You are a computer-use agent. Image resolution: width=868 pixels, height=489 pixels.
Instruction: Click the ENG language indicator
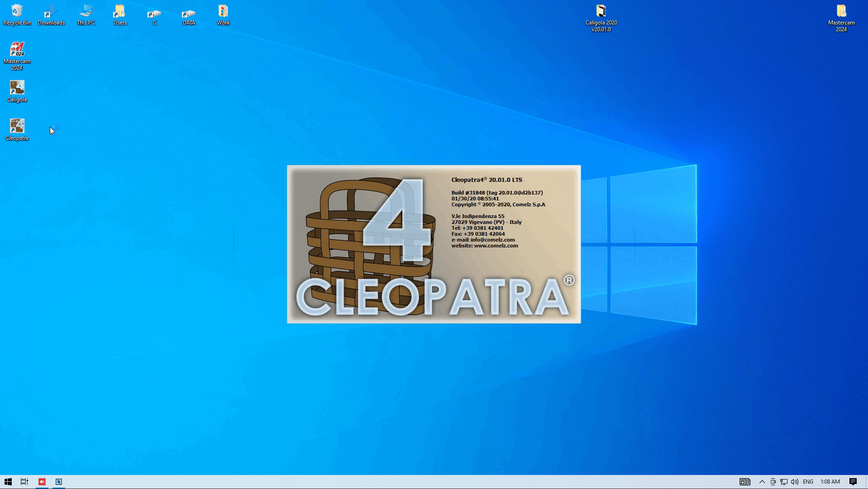[808, 482]
